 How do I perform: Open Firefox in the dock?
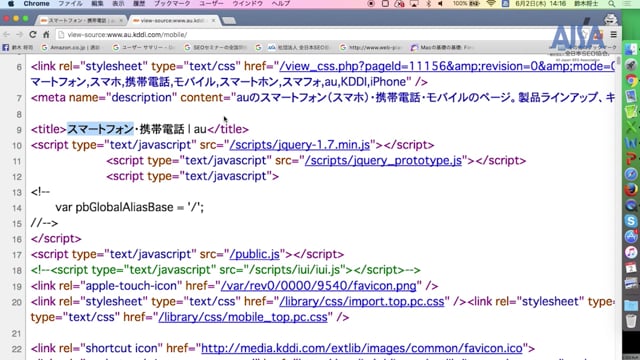pos(631,190)
